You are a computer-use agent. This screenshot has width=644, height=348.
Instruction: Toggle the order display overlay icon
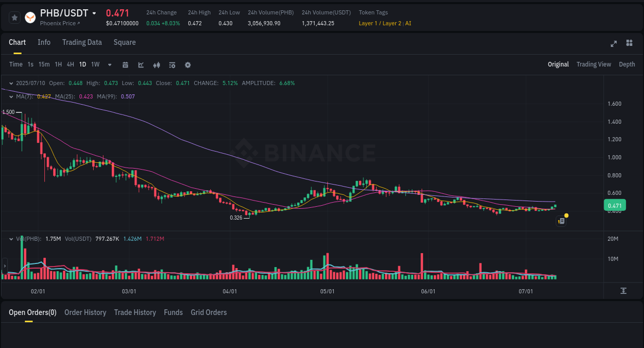tap(172, 65)
